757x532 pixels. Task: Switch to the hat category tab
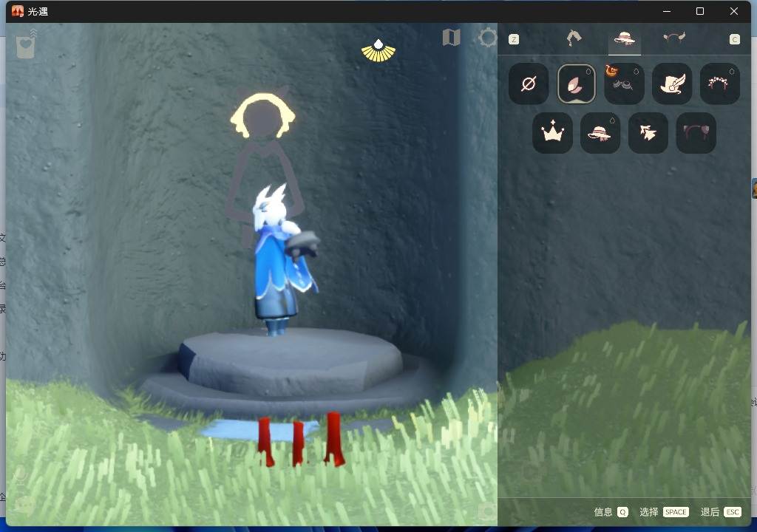pos(624,38)
